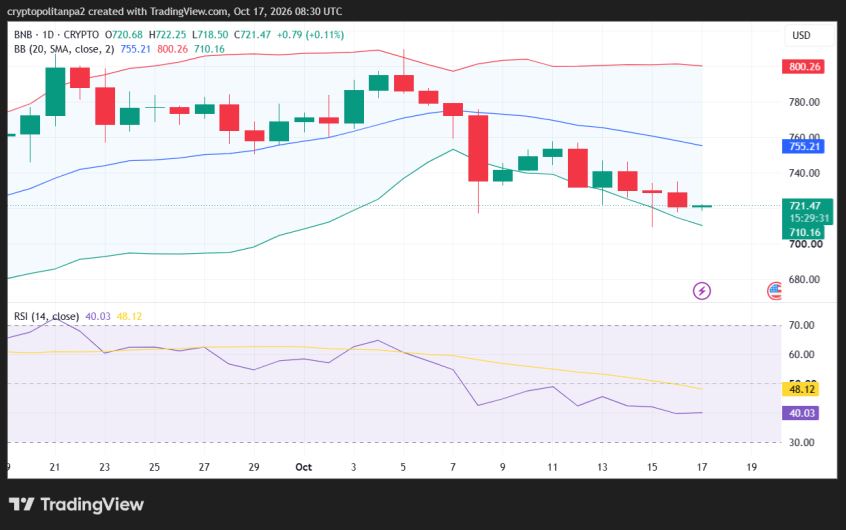Click date 13 on the time axis
Image resolution: width=846 pixels, height=530 pixels.
pos(602,467)
